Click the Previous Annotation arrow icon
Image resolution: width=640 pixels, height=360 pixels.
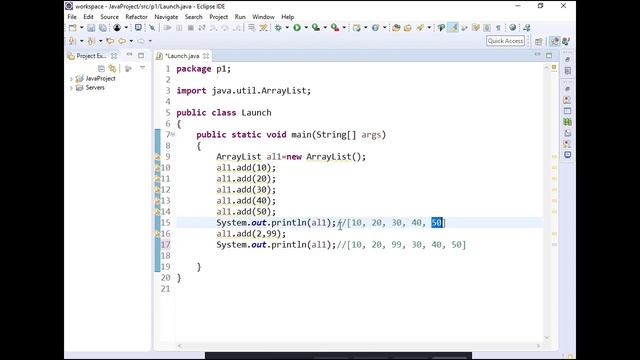91,41
